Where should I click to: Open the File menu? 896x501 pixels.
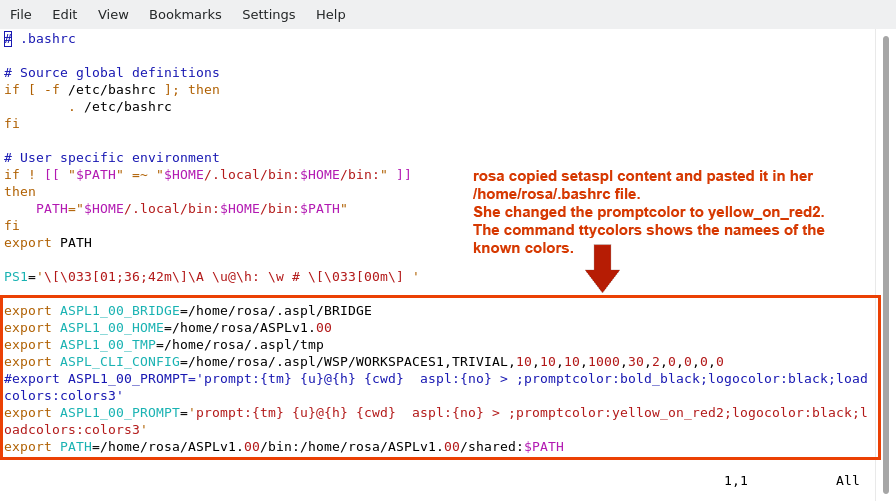(x=21, y=14)
